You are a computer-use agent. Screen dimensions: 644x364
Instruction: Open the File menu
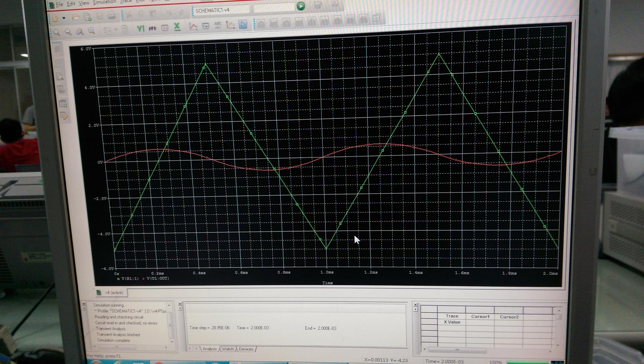coord(59,4)
